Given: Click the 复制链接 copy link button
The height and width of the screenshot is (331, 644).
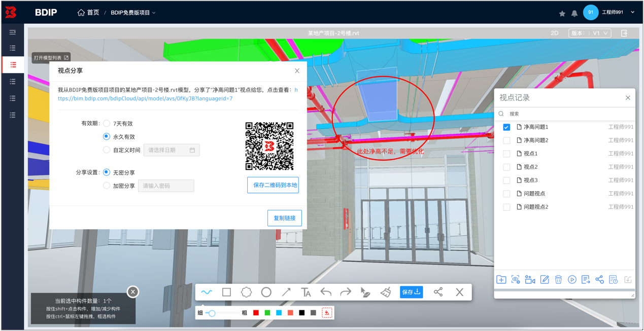Looking at the screenshot, I should [x=285, y=218].
